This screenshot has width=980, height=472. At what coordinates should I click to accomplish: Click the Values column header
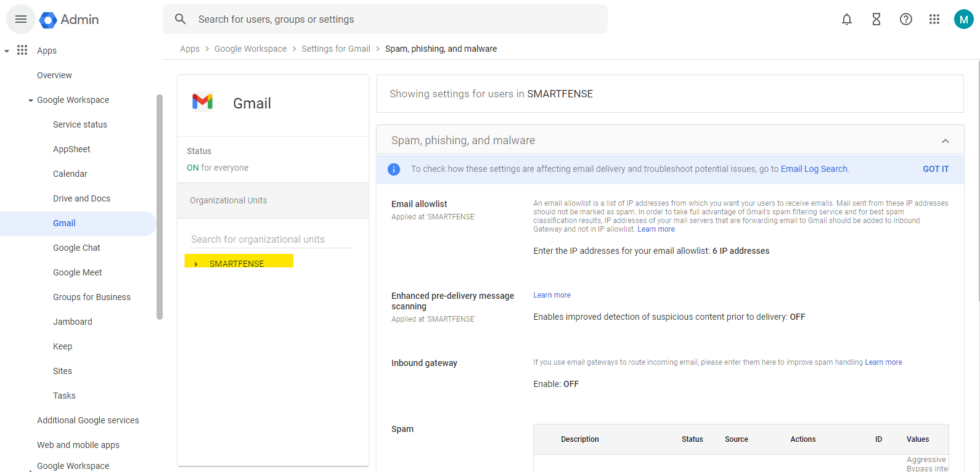918,439
